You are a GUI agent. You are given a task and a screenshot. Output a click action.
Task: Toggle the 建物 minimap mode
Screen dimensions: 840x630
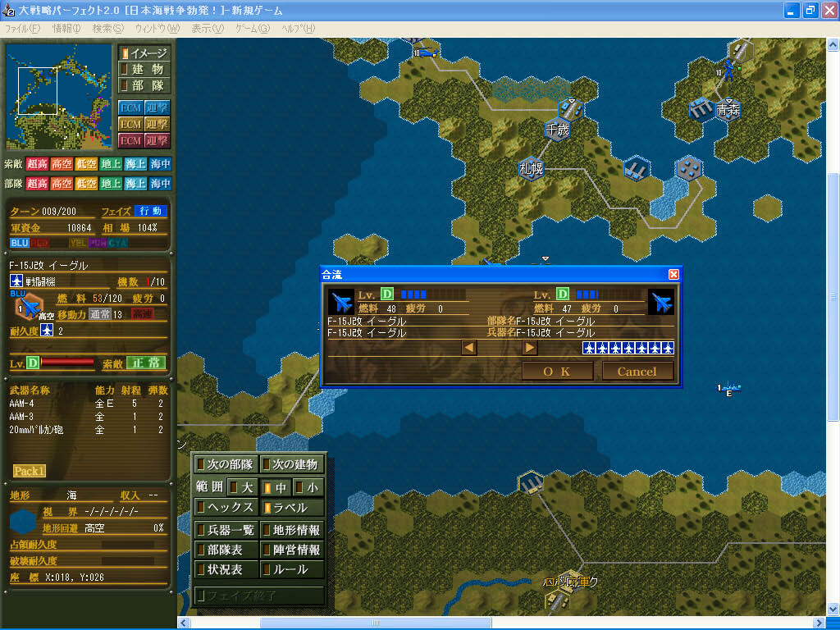(x=144, y=69)
